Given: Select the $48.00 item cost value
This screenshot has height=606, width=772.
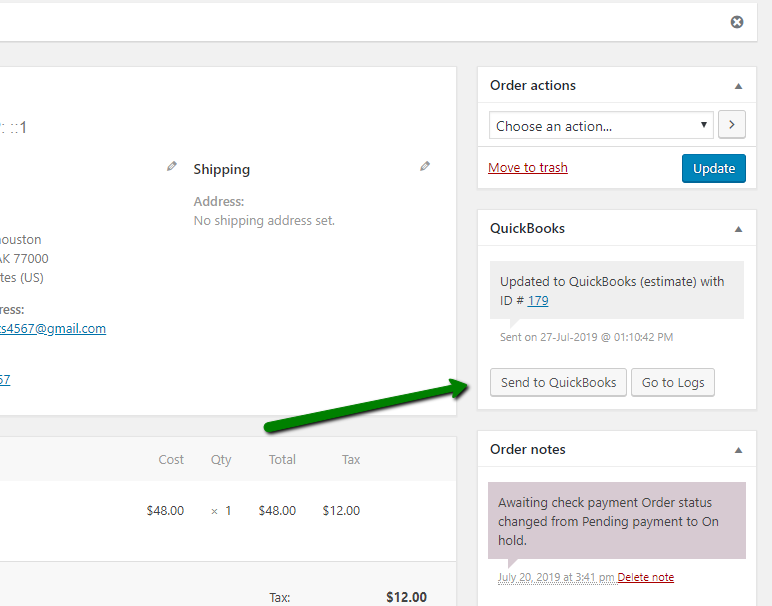Looking at the screenshot, I should [x=165, y=510].
